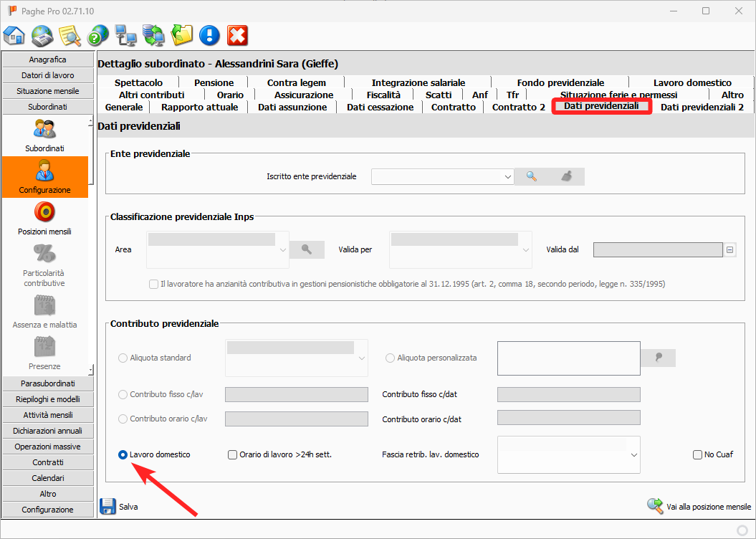Image resolution: width=756 pixels, height=539 pixels.
Task: Select the Lavoro domestico radio button
Action: click(x=123, y=454)
